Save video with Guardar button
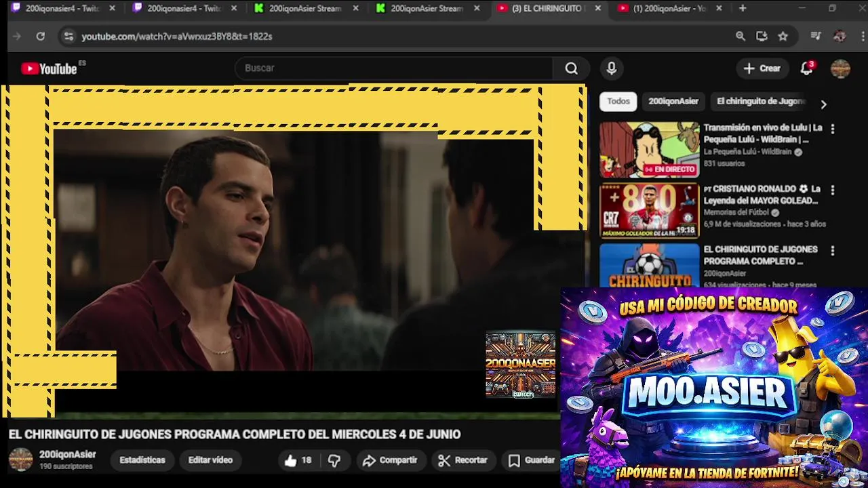Viewport: 868px width, 488px height. [532, 461]
